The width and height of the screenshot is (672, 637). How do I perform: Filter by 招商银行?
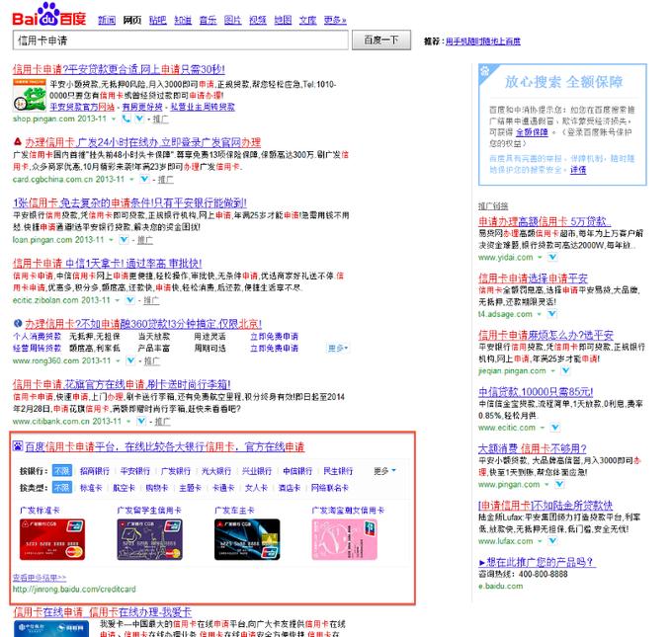coord(95,471)
